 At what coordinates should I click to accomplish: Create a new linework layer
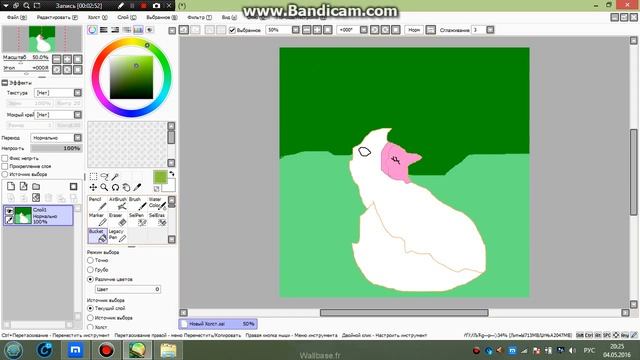[x=24, y=187]
